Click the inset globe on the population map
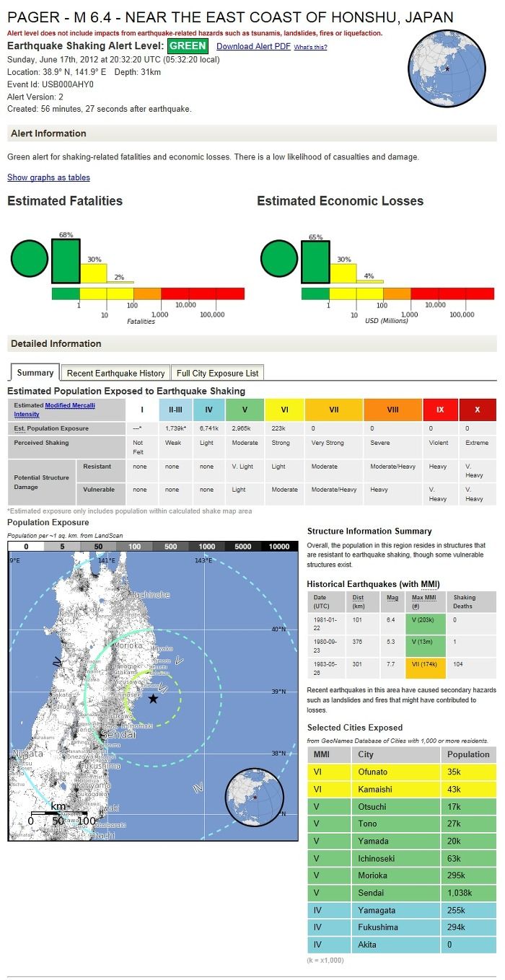This screenshot has width=505, height=980. point(254,797)
